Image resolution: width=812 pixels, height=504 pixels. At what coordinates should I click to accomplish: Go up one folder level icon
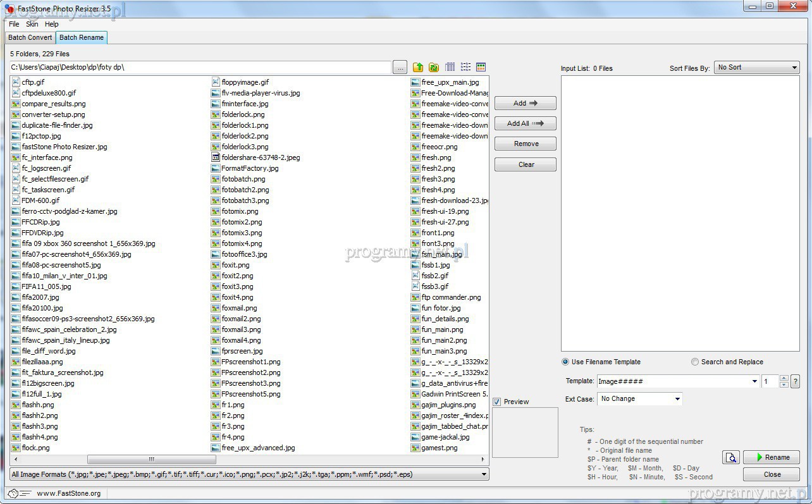(418, 67)
